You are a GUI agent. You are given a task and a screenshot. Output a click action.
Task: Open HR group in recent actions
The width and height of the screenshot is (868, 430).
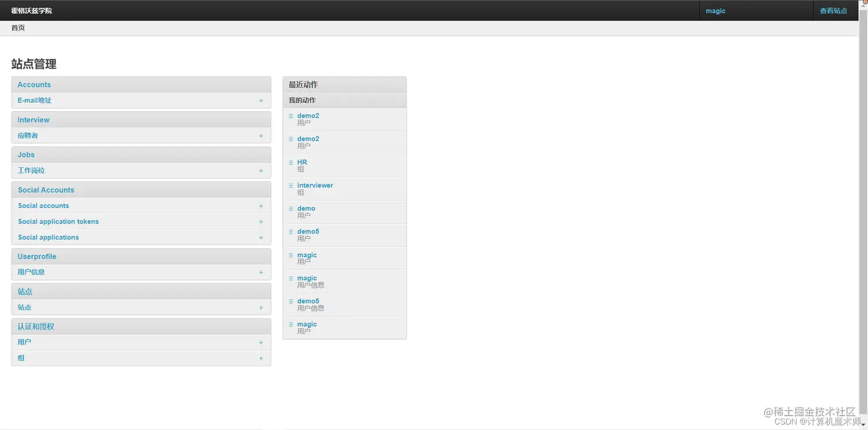(302, 162)
